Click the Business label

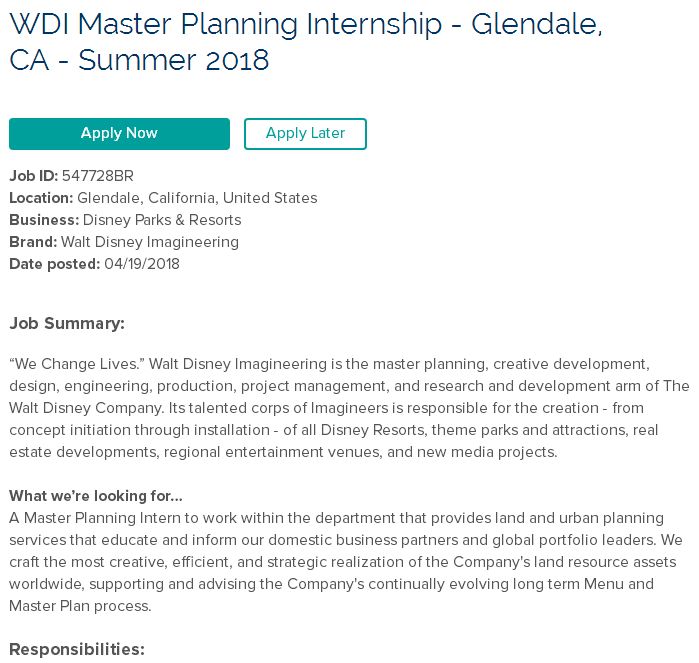tap(44, 219)
